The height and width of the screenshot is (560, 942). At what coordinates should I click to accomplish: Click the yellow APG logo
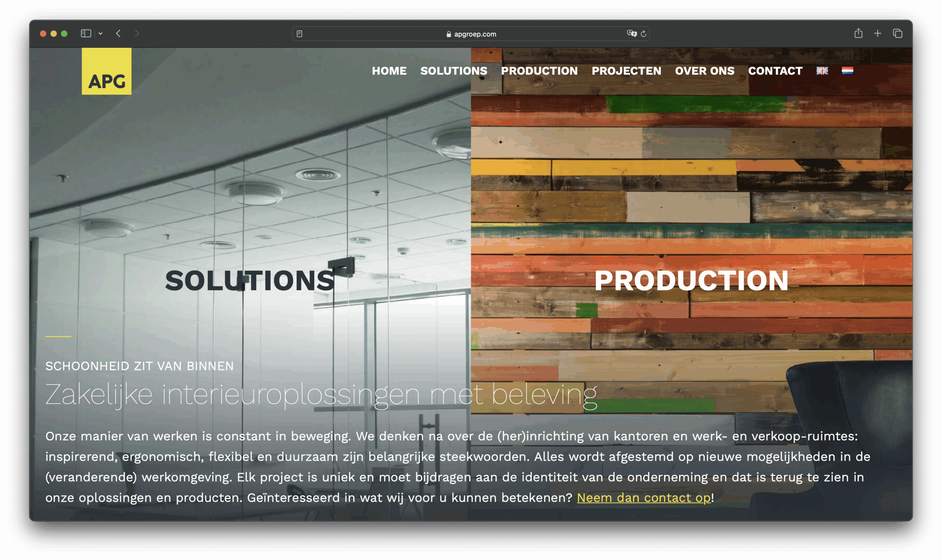click(106, 71)
